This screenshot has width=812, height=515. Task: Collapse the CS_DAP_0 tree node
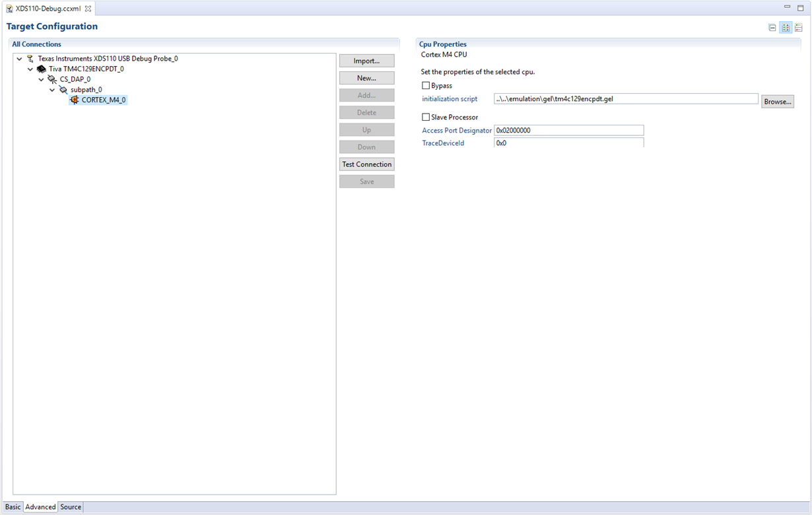click(x=41, y=79)
